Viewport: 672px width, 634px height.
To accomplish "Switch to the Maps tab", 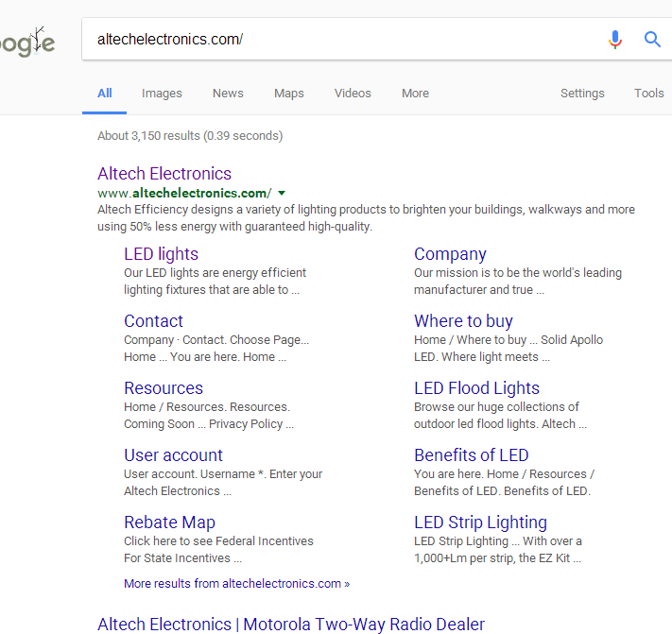I will [289, 93].
